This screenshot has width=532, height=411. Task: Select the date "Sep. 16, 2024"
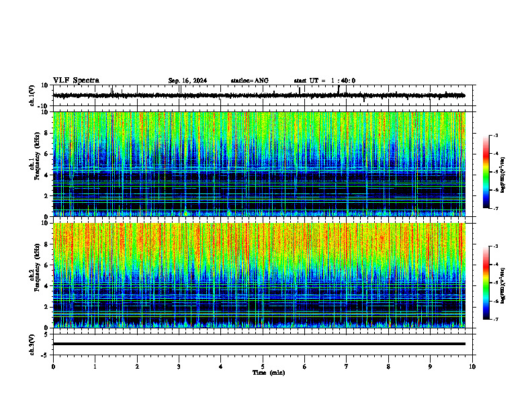coord(187,81)
